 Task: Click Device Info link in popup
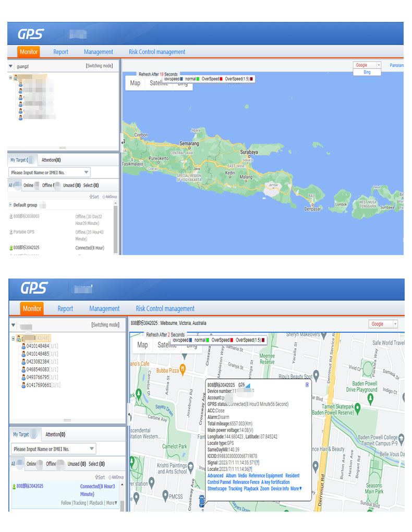point(280,489)
